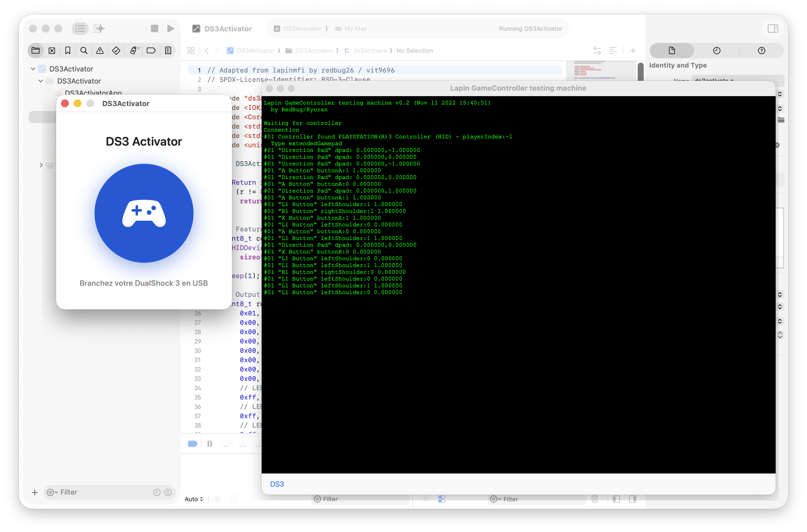Screen dimensions: 807x532
Task: Toggle the navigator sidebar list button
Action: [80, 29]
